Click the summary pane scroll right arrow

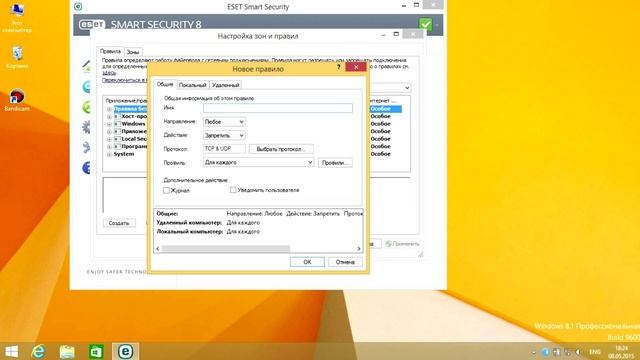point(359,249)
